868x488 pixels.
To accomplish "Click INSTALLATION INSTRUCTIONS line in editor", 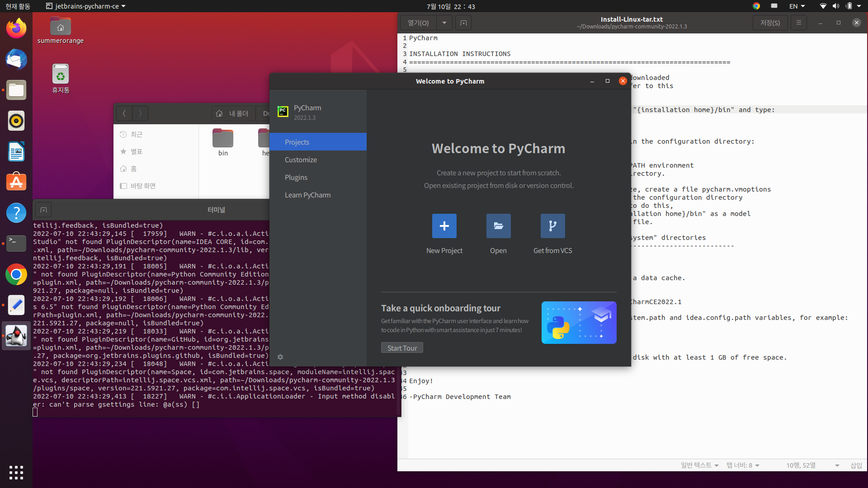I will pyautogui.click(x=460, y=54).
